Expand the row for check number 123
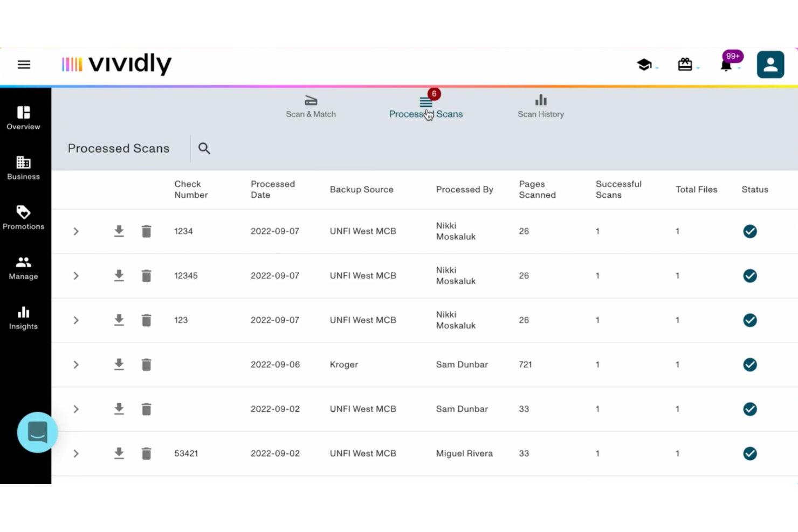Image resolution: width=798 pixels, height=532 pixels. pos(75,320)
